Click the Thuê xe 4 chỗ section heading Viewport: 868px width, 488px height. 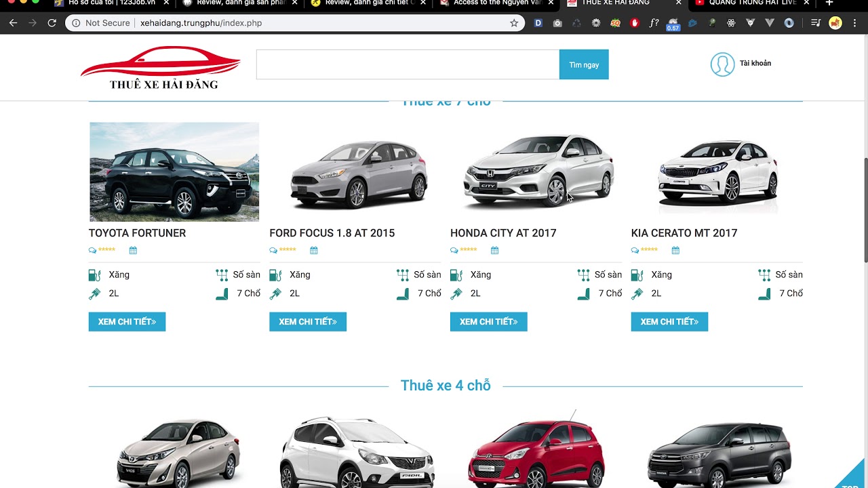click(446, 386)
